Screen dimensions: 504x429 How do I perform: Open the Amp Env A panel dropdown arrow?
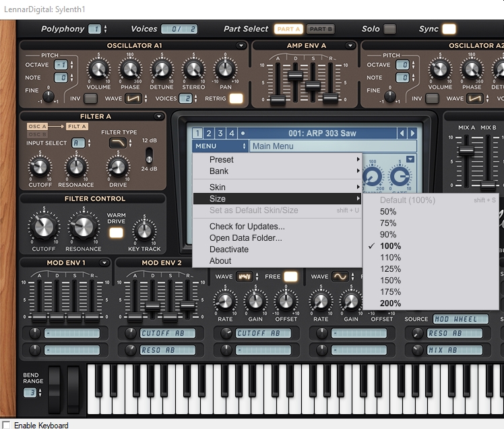[x=350, y=46]
